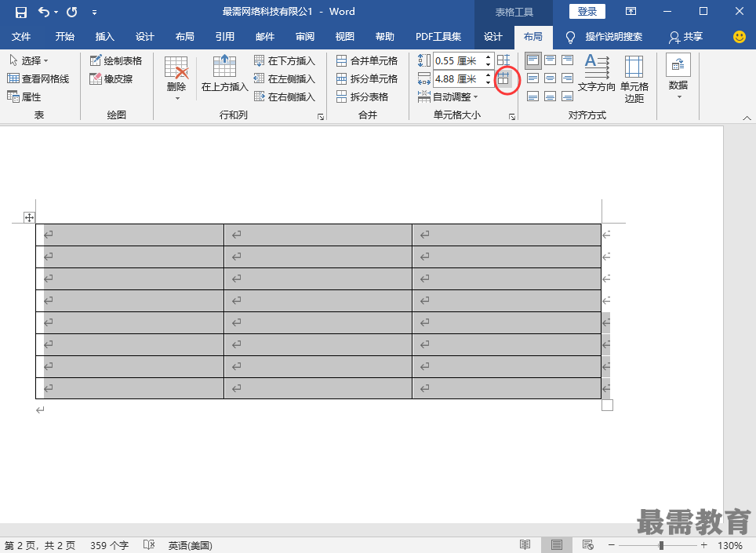Select align bottom center
Screen dimensions: 756x553
[550, 96]
